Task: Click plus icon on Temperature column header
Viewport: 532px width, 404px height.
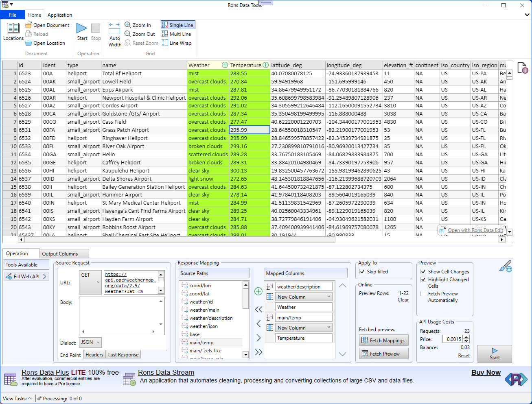Action: pos(266,65)
